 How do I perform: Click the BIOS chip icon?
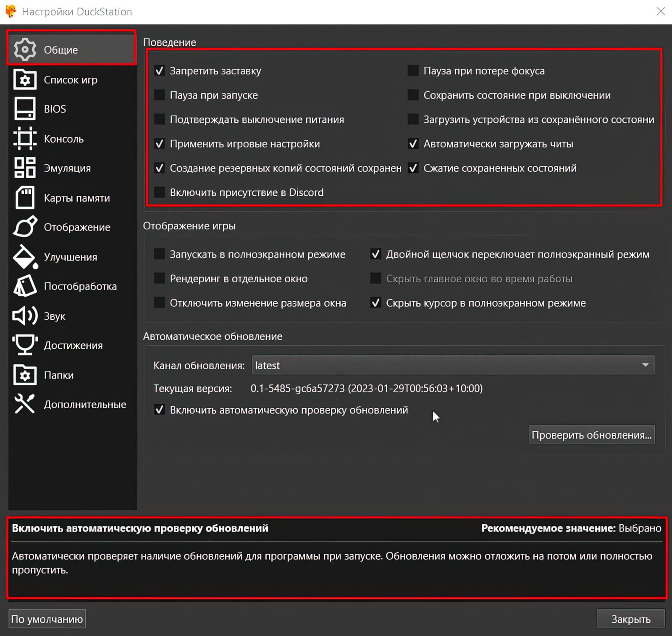tap(25, 109)
